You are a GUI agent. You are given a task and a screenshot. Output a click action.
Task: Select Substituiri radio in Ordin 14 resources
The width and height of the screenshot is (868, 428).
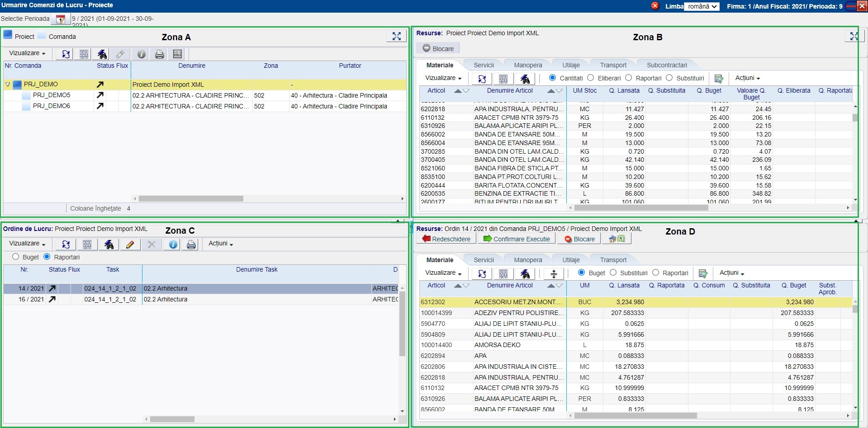[x=613, y=273]
